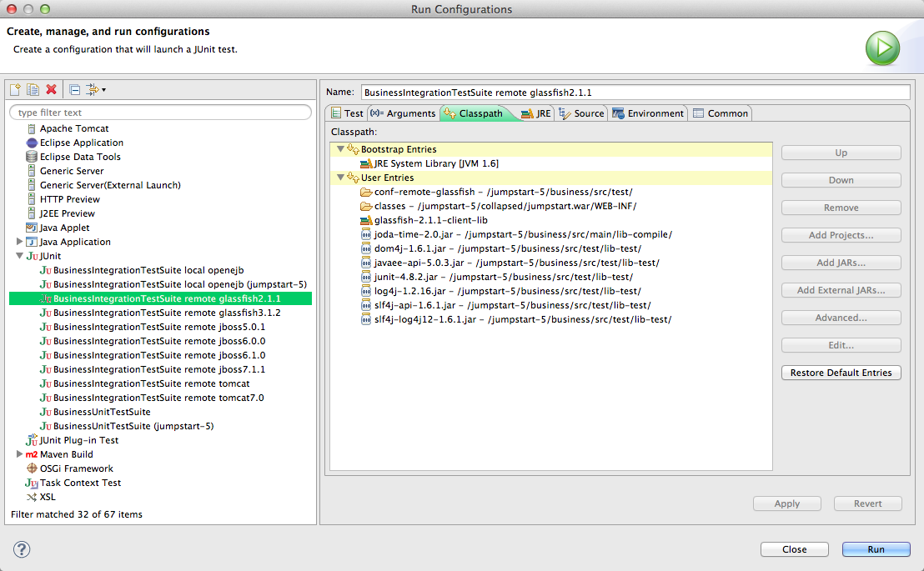Switch to the JRE tab
This screenshot has height=571, width=924.
click(536, 113)
